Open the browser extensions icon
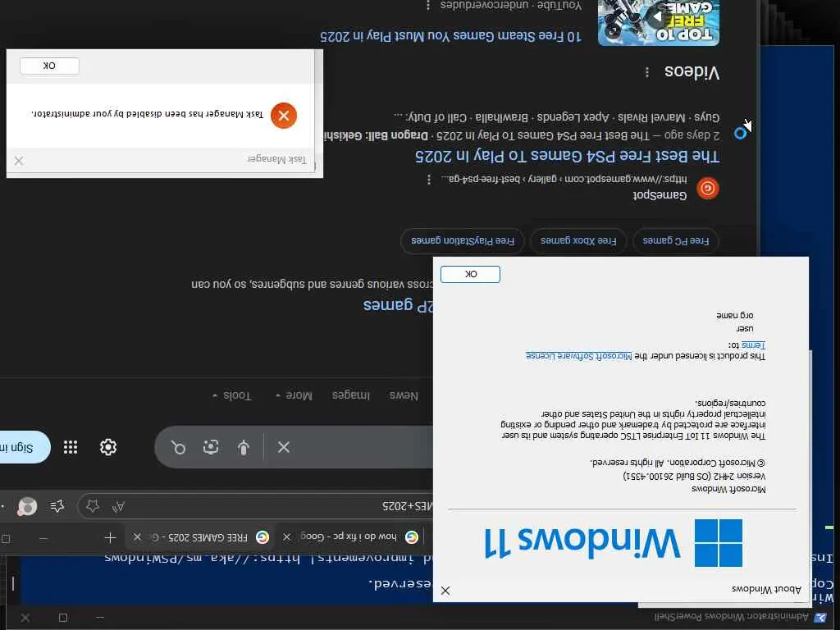 tap(57, 505)
